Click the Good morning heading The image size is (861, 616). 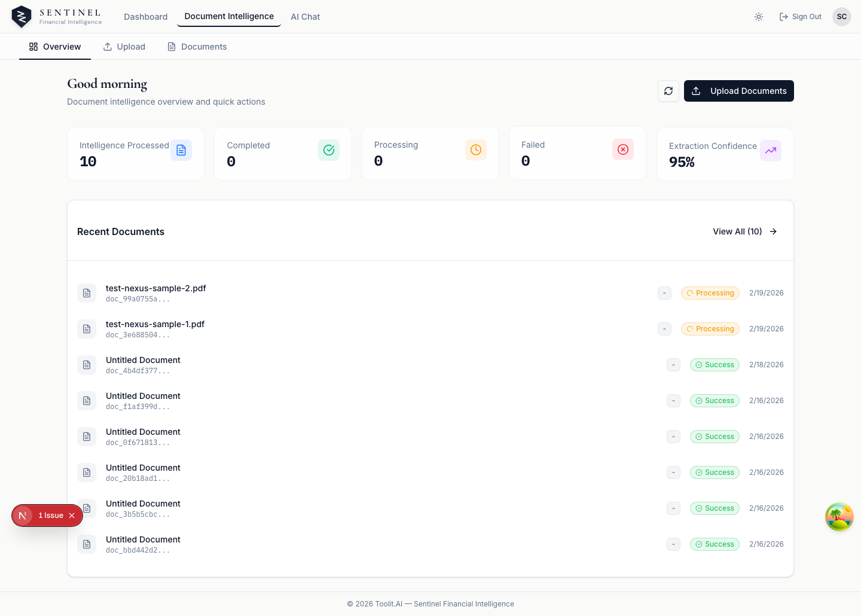point(107,84)
